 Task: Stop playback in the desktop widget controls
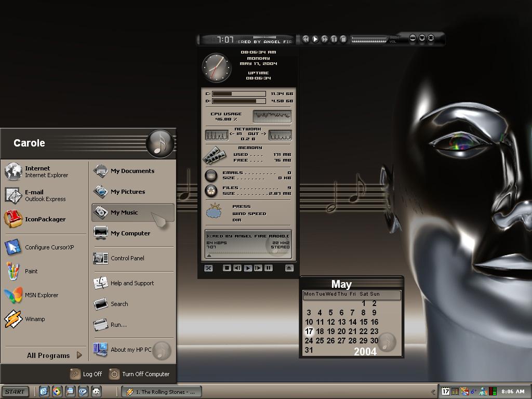pos(227,268)
